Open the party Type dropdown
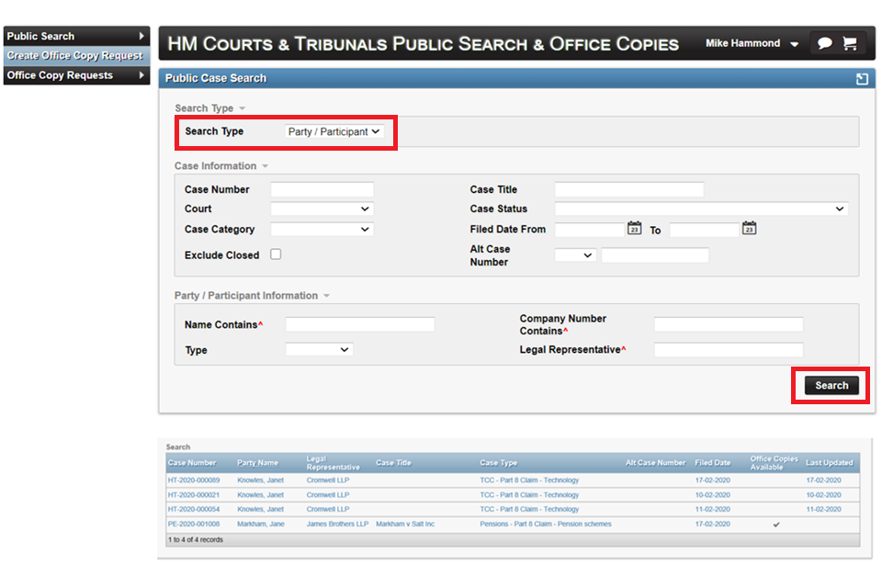The width and height of the screenshot is (882, 588). 319,350
